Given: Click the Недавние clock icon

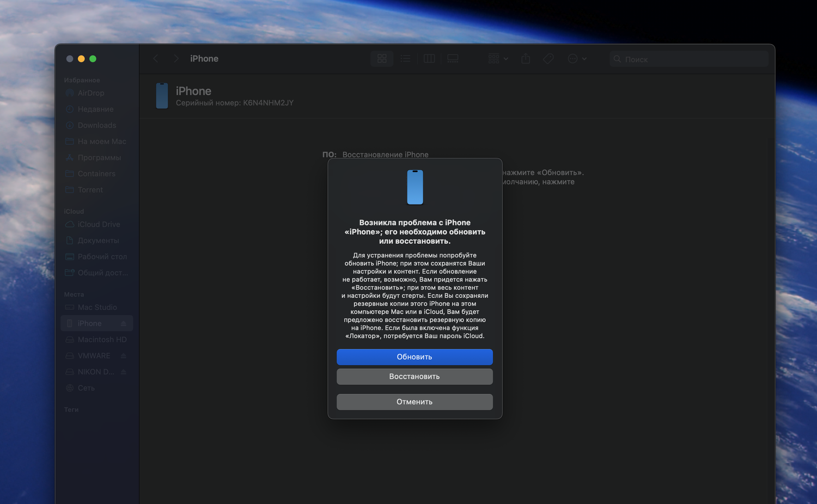Looking at the screenshot, I should click(70, 109).
